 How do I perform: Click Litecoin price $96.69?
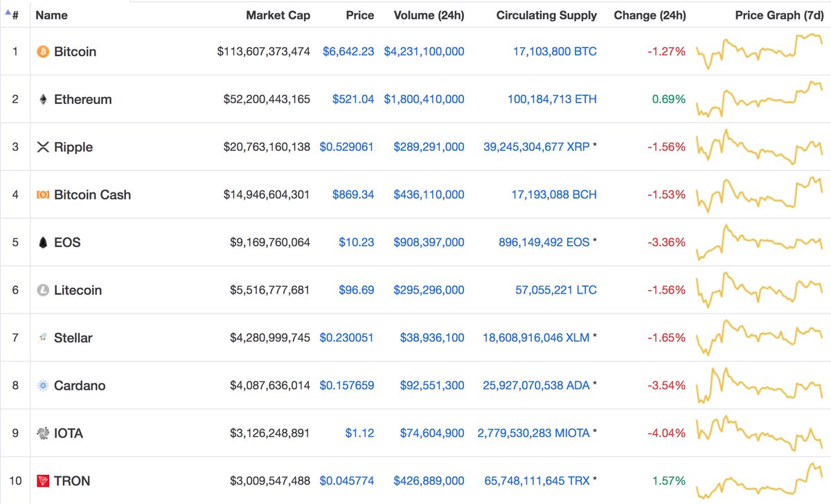pos(357,291)
